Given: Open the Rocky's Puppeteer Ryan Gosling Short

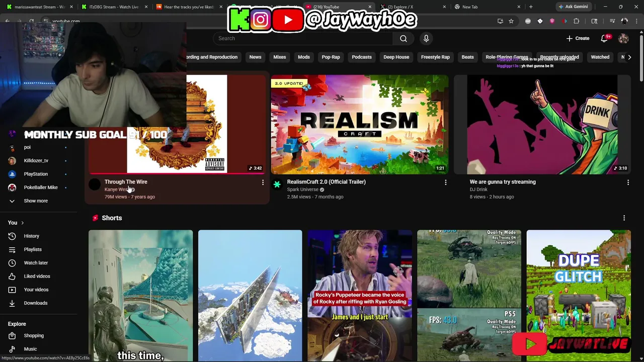Looking at the screenshot, I should (360, 296).
